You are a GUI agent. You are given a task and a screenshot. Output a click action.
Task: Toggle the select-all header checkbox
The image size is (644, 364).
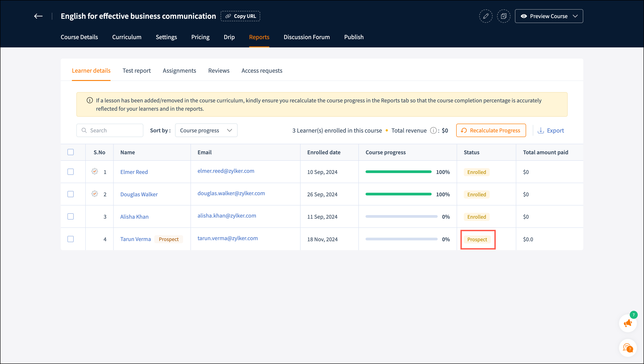pyautogui.click(x=71, y=152)
